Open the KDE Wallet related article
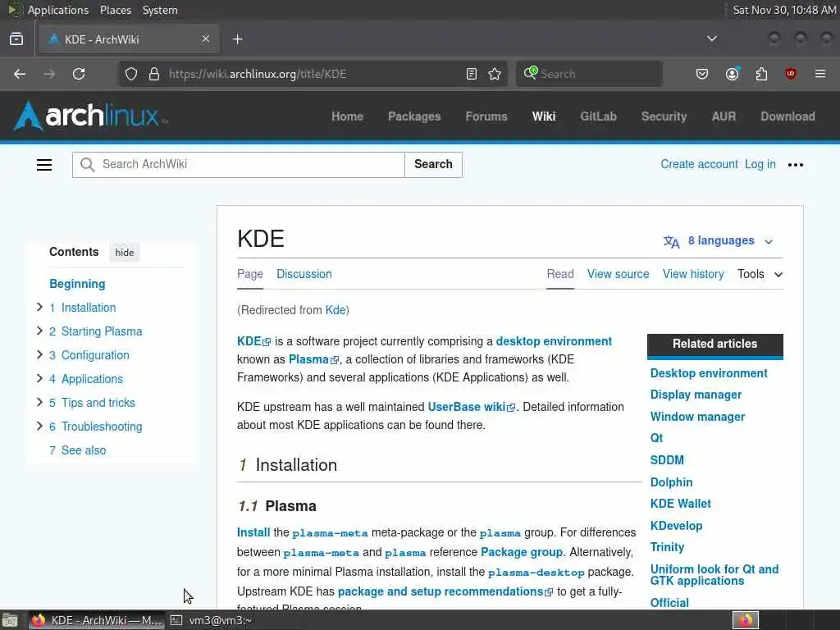 (x=680, y=504)
